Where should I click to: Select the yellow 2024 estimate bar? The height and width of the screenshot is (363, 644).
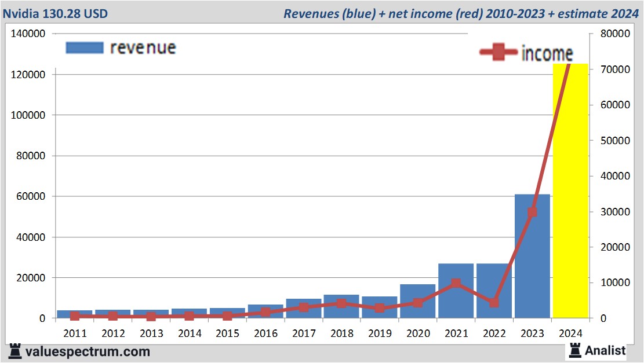click(570, 191)
